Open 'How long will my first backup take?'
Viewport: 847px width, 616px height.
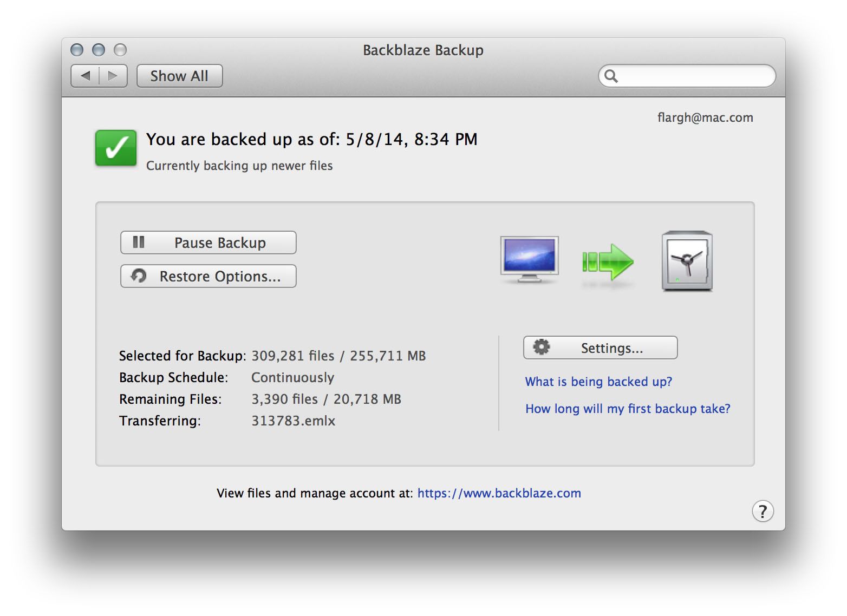628,409
